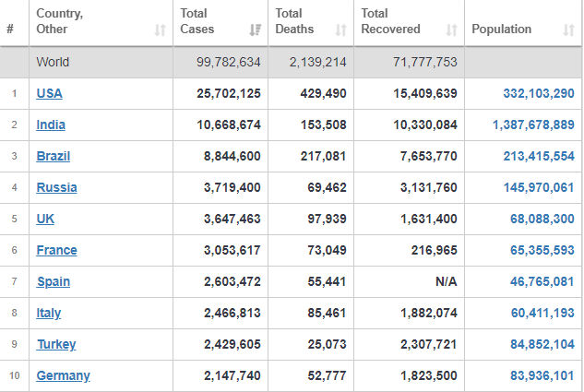The height and width of the screenshot is (392, 584).
Task: Open the Italy country link
Action: (48, 313)
